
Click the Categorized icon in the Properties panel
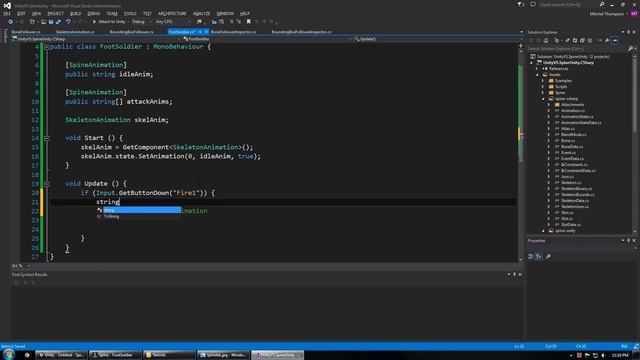point(530,256)
